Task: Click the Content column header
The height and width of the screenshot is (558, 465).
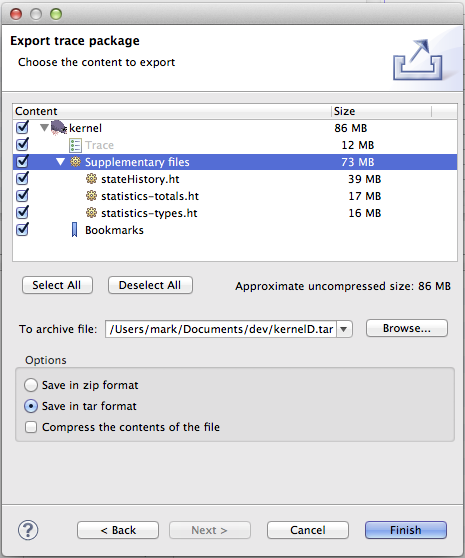Action: (x=172, y=111)
